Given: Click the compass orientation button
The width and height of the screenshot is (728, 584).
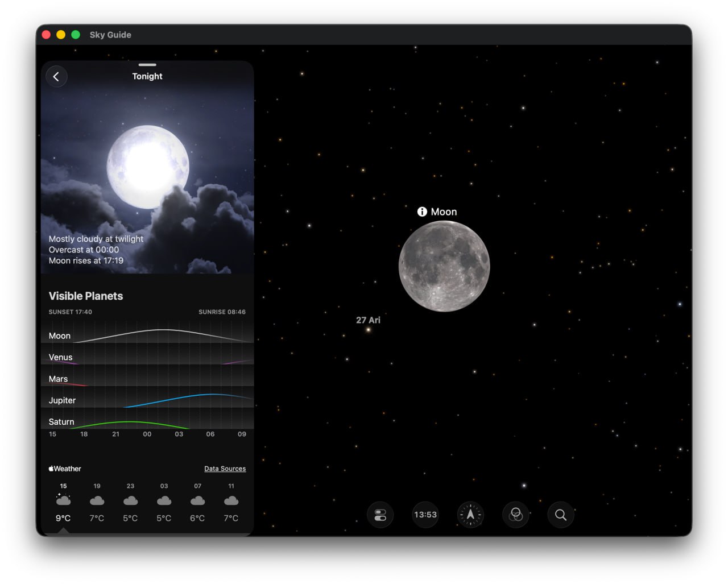Looking at the screenshot, I should coord(470,515).
